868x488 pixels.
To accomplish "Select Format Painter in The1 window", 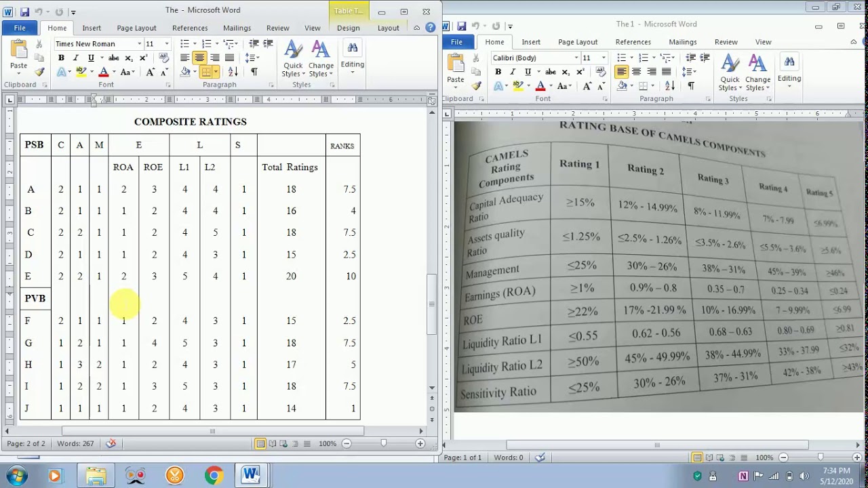I will (x=477, y=86).
